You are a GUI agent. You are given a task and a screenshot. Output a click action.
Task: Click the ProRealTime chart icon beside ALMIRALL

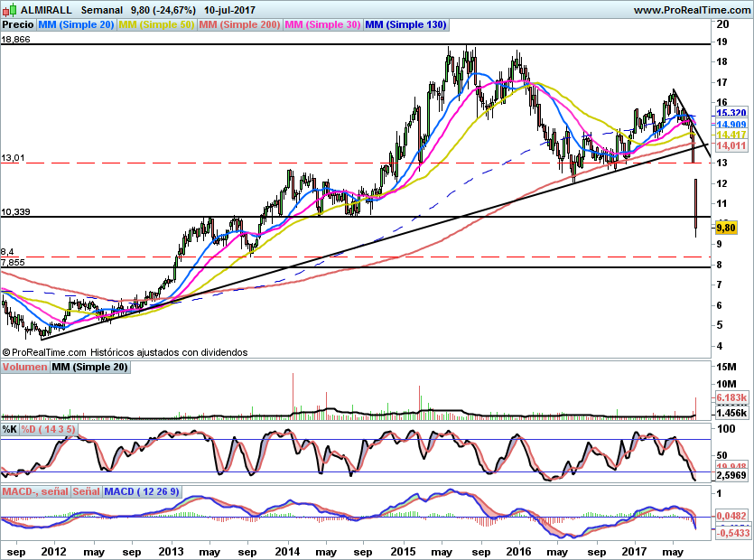point(10,10)
